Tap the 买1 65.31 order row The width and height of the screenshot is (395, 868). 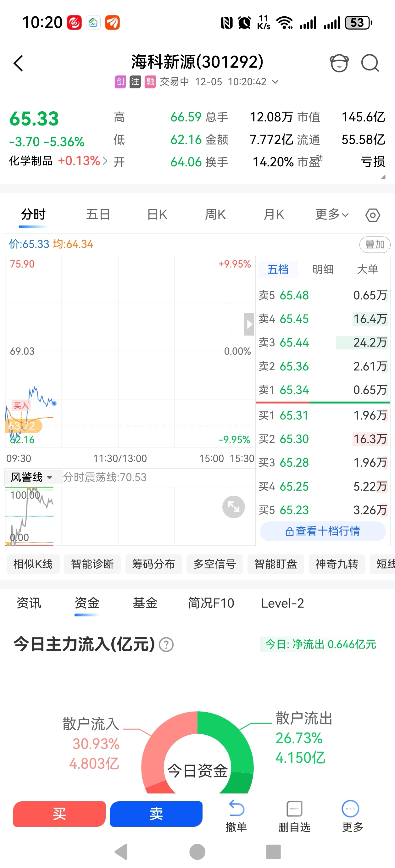(x=323, y=415)
